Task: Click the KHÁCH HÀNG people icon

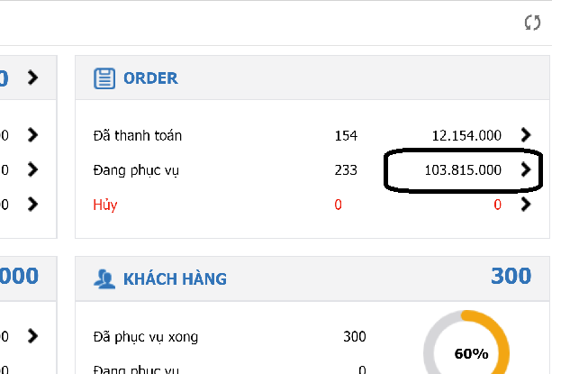Action: tap(104, 279)
